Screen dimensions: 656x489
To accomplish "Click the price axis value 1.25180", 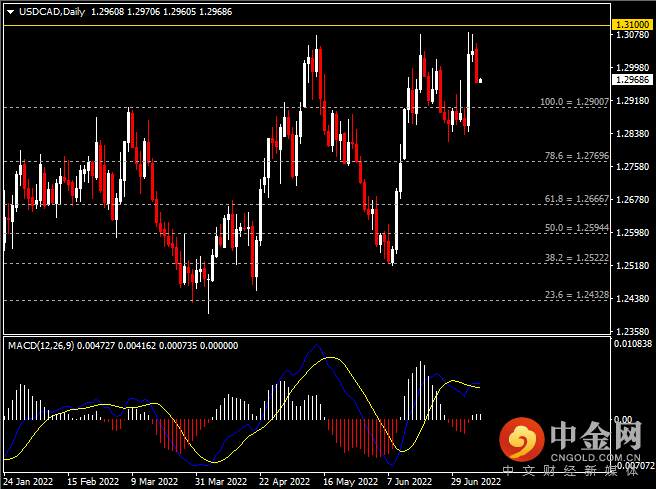I will point(633,266).
